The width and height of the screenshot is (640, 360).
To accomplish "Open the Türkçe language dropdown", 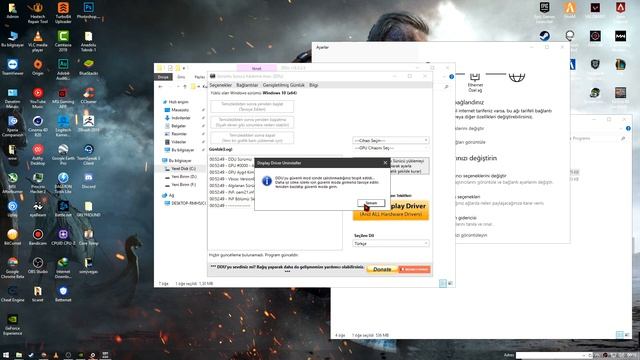I will [391, 243].
